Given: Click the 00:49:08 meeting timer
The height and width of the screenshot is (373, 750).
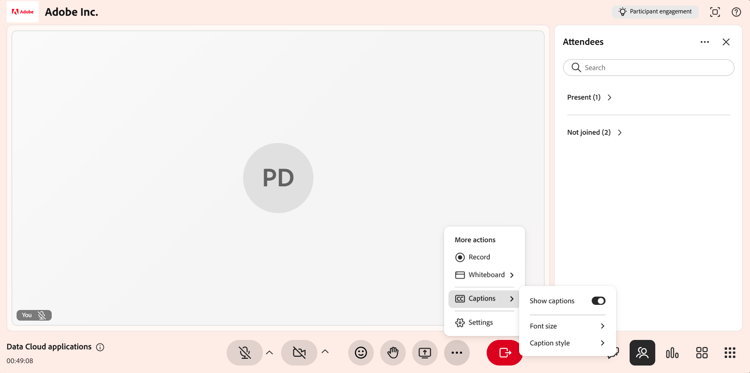Looking at the screenshot, I should (x=20, y=361).
